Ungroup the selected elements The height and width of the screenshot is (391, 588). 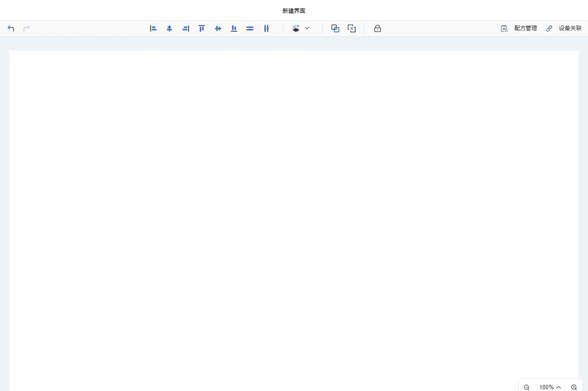pos(352,28)
